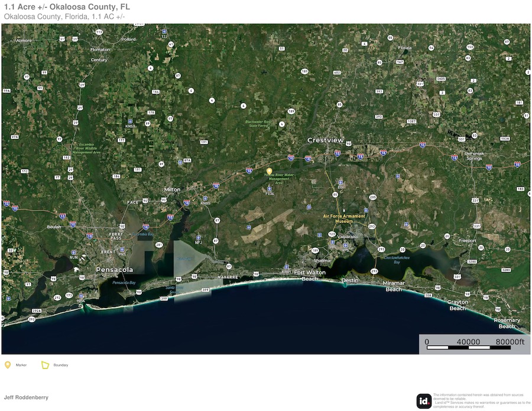Click the Choctawhatchee Bay label
Image resolution: width=532 pixels, height=411 pixels.
point(397,260)
